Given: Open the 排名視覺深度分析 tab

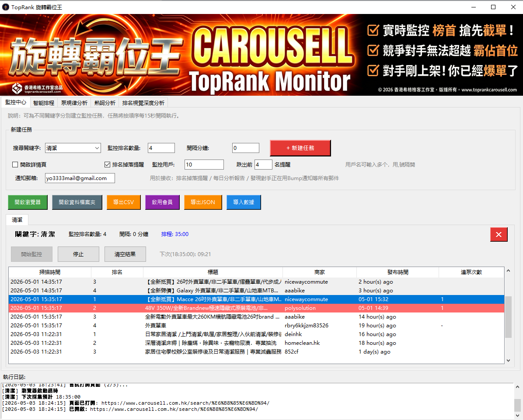Looking at the screenshot, I should pos(143,103).
